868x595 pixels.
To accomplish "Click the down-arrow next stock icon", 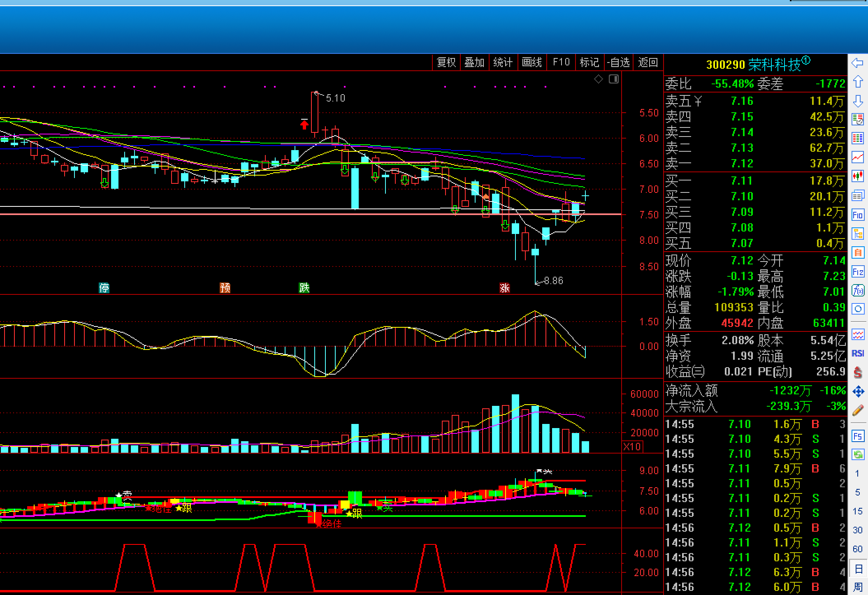I will pos(858,101).
